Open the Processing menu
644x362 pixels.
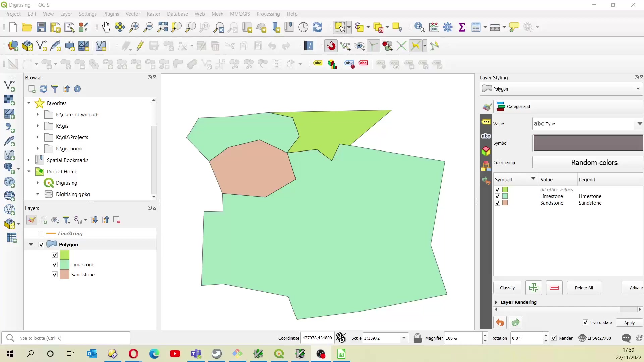click(268, 14)
